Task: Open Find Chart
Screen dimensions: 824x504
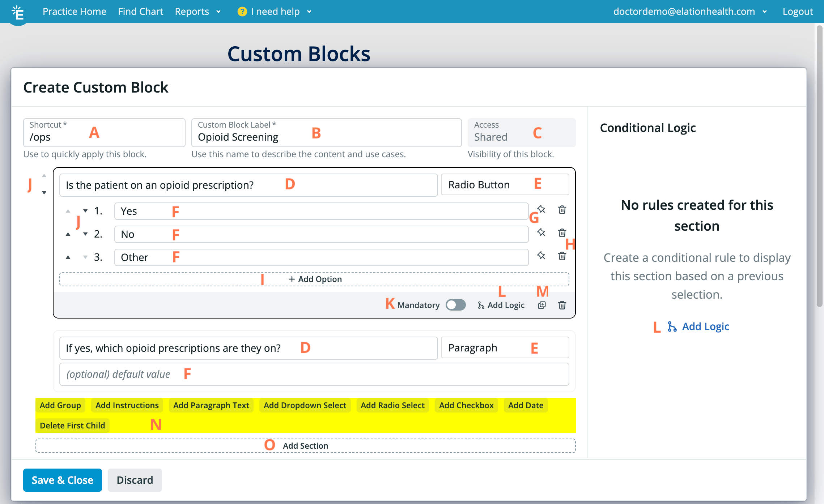Action: tap(140, 12)
